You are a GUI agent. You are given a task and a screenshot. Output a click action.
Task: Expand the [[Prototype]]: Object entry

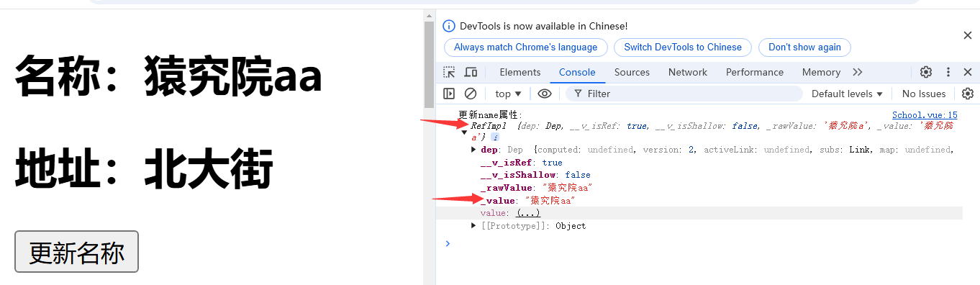(473, 226)
